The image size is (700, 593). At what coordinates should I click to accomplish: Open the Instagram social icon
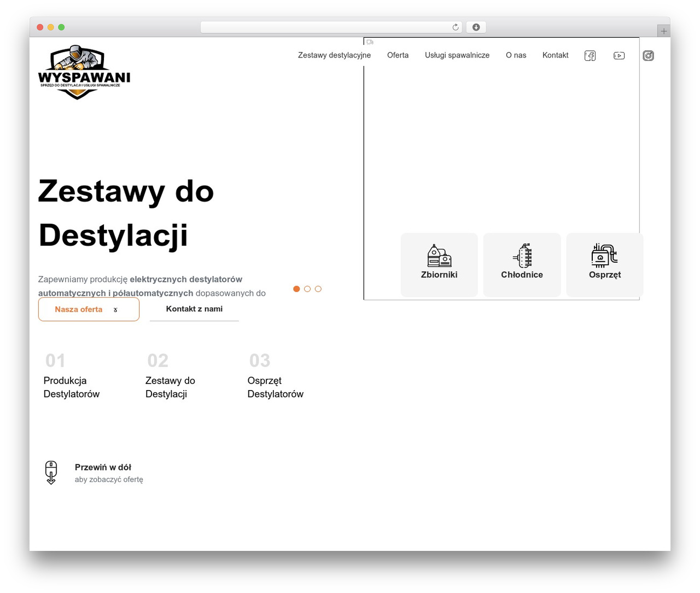(648, 55)
